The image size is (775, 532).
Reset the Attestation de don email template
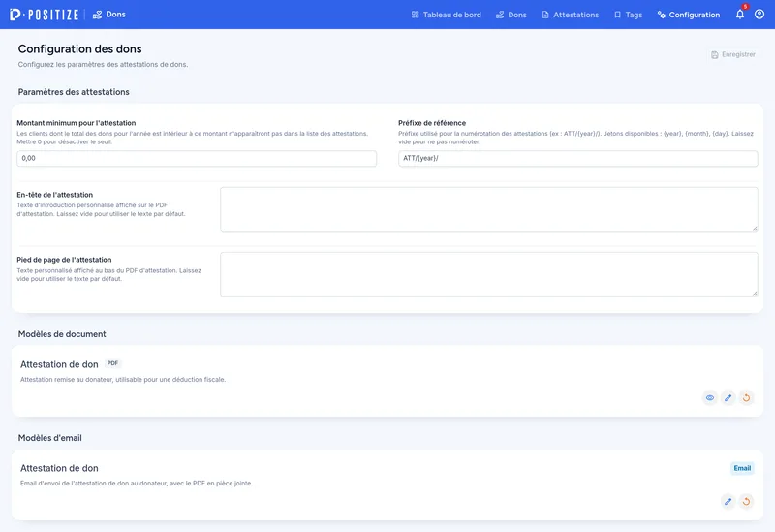pos(746,501)
